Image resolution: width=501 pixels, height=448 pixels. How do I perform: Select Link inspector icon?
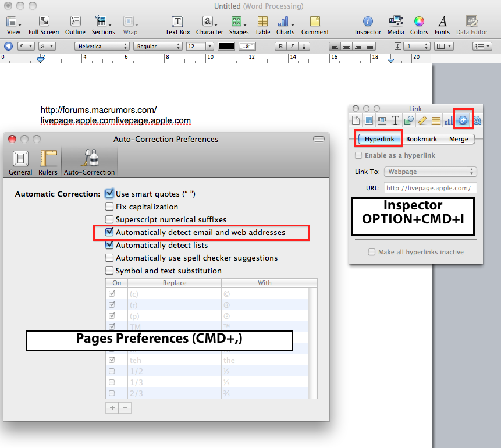pyautogui.click(x=463, y=120)
